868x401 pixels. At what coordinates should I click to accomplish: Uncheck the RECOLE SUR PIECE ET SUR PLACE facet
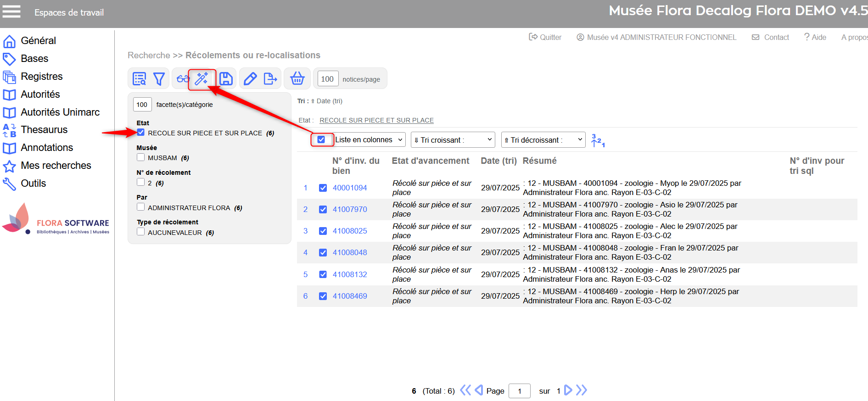141,133
